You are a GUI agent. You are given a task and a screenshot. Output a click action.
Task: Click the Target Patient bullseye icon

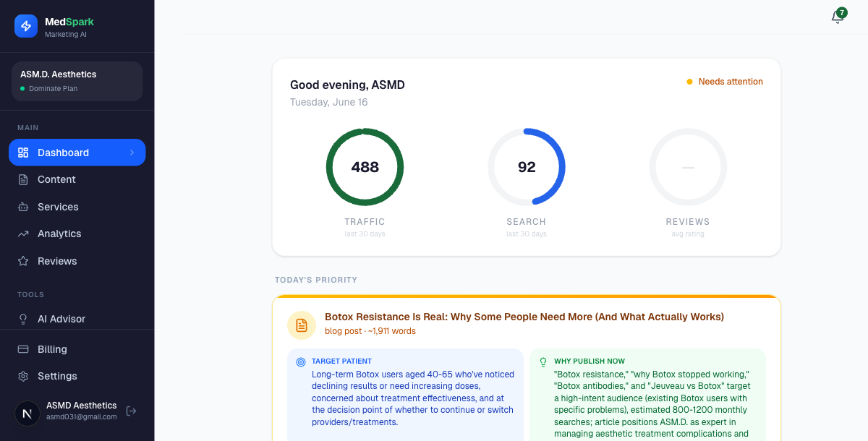301,362
